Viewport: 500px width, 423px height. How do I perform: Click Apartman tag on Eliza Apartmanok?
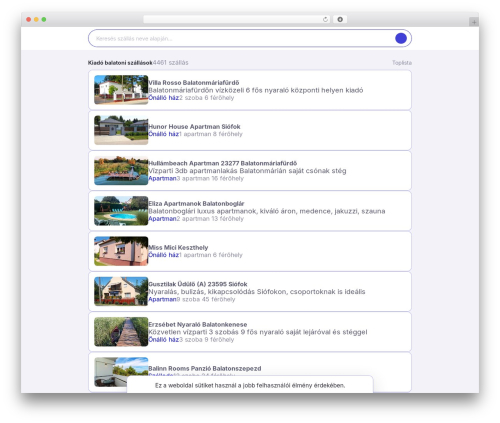click(162, 219)
